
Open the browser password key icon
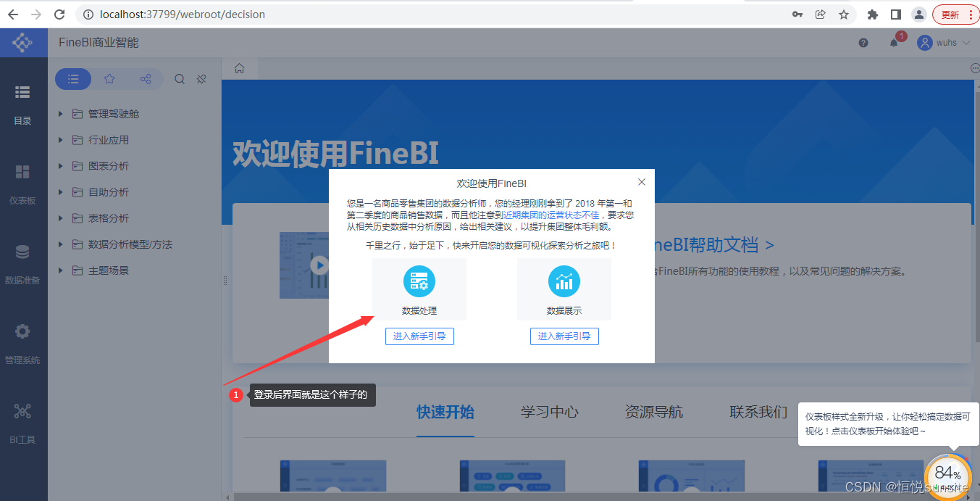pyautogui.click(x=797, y=15)
